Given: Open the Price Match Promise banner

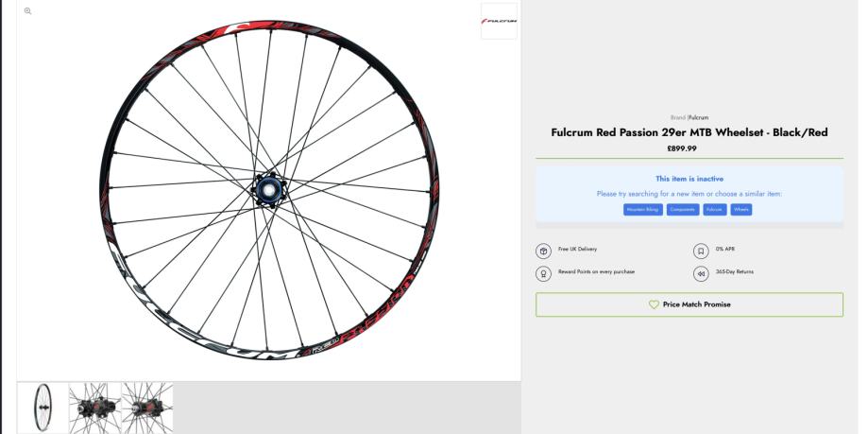Looking at the screenshot, I should pos(689,304).
